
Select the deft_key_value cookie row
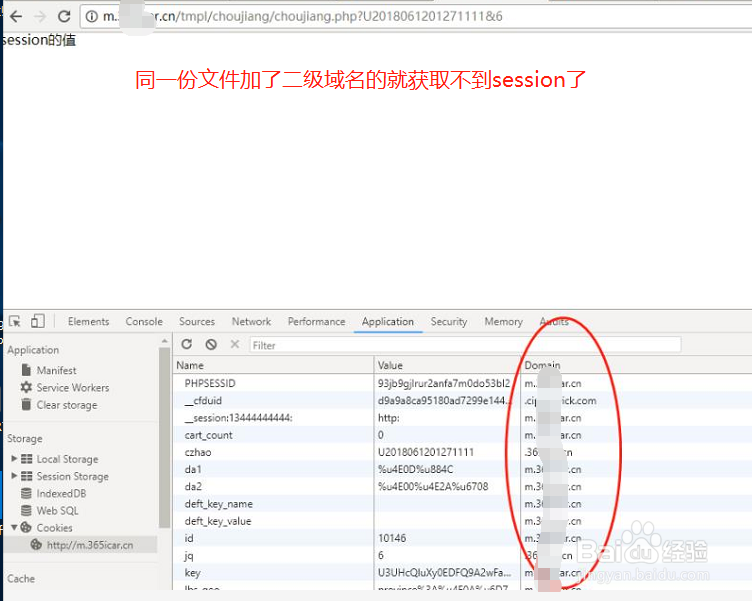tap(462, 521)
